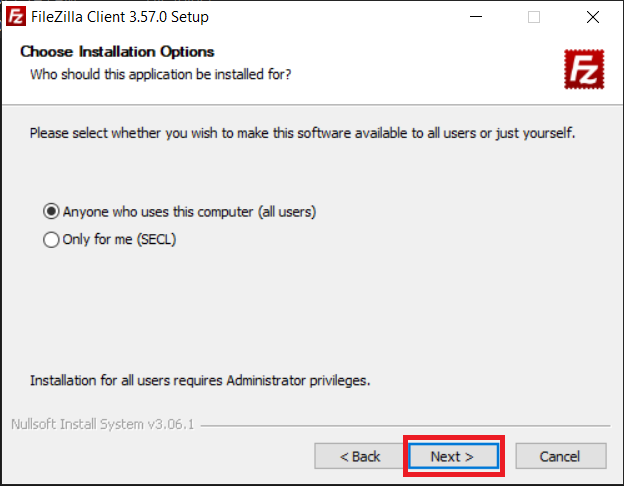This screenshot has height=486, width=624.
Task: Click the separator line beside the Nullsoft text
Action: coord(405,426)
